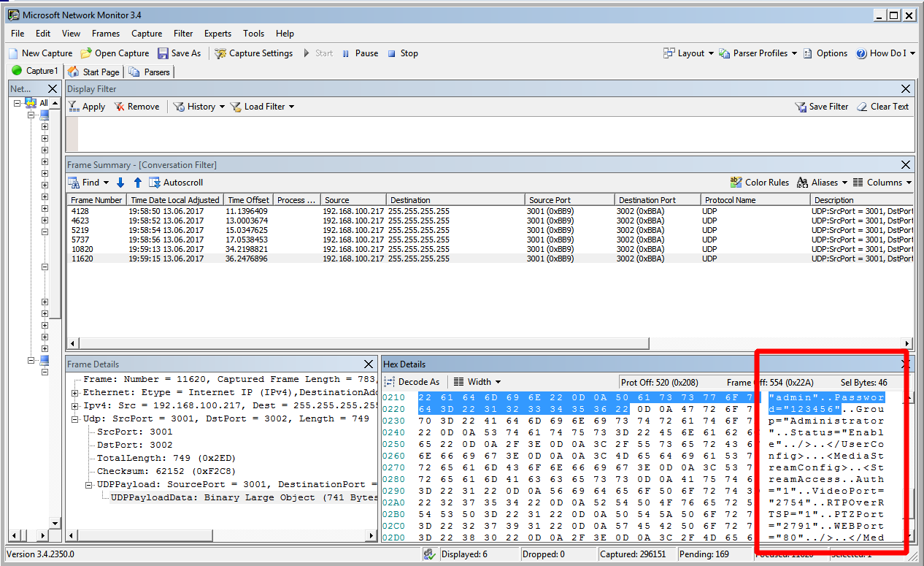Select frame 4128 in the frame list
This screenshot has height=566, width=924.
click(x=489, y=211)
